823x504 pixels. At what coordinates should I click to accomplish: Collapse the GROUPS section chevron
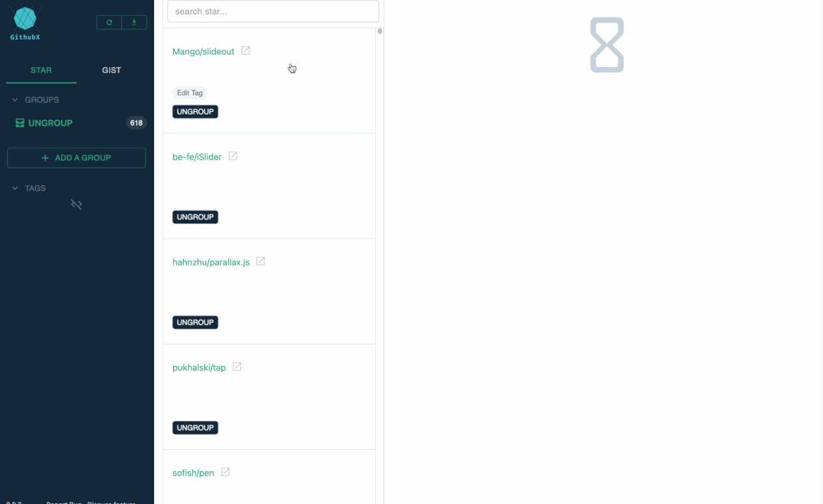click(x=14, y=100)
